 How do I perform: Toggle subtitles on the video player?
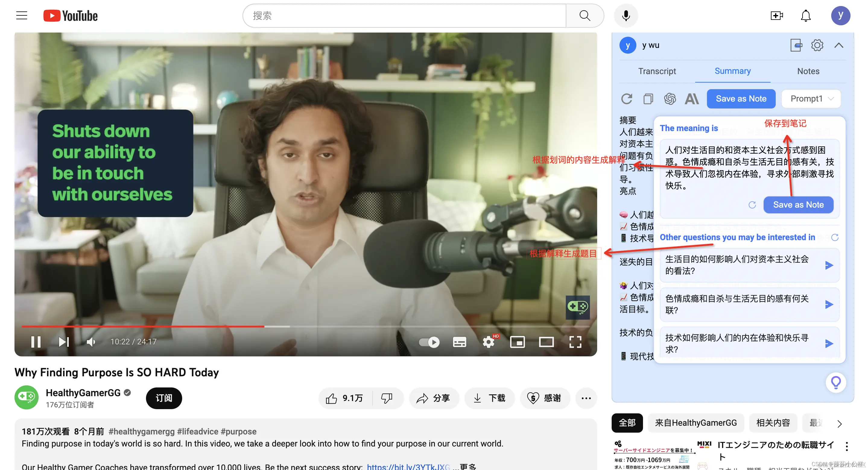pyautogui.click(x=459, y=342)
